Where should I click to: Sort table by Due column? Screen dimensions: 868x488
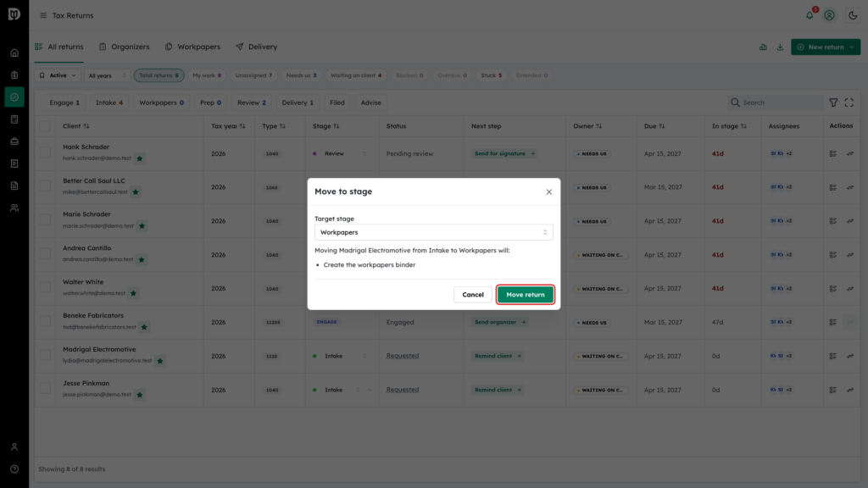654,126
